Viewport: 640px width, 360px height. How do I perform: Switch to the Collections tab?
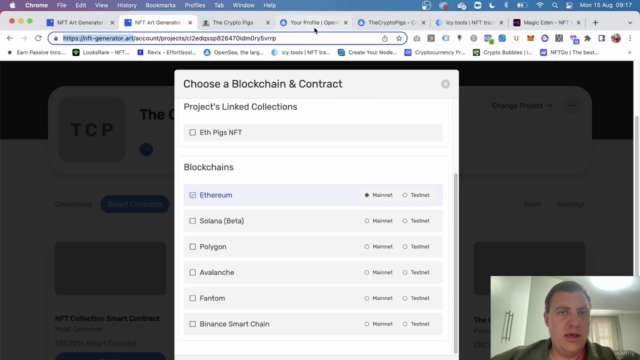(73, 204)
